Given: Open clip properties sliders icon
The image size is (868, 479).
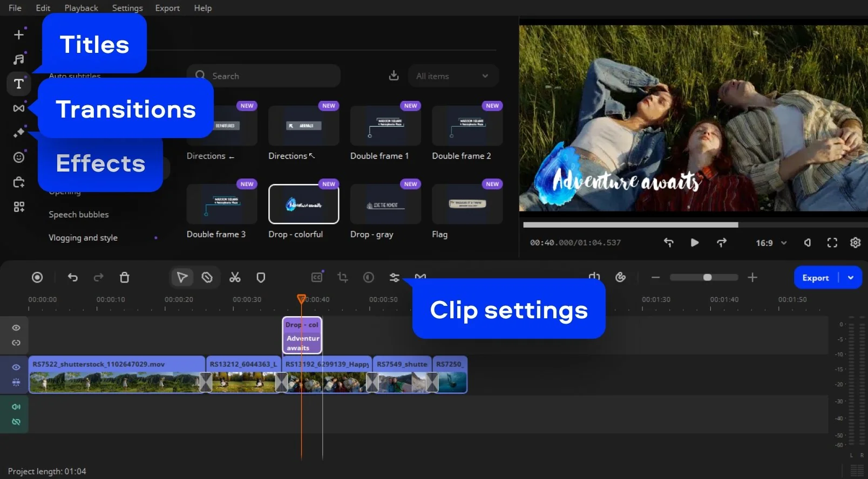Looking at the screenshot, I should [395, 277].
